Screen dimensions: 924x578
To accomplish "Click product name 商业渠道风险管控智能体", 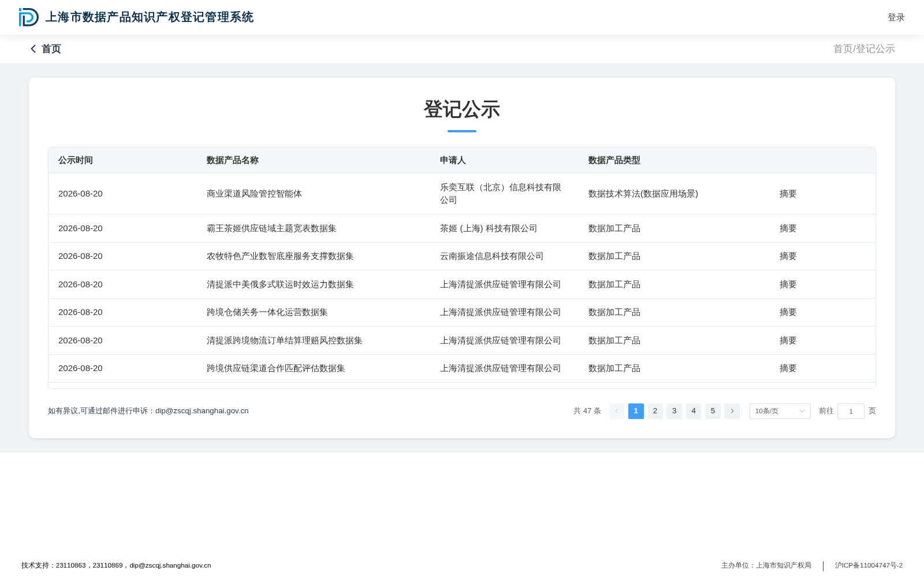I will 254,194.
